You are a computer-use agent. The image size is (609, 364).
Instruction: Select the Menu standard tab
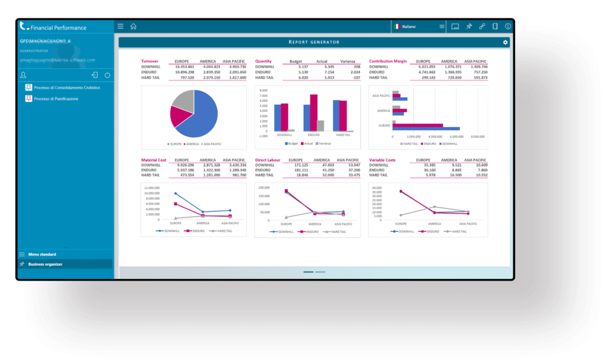pos(42,254)
